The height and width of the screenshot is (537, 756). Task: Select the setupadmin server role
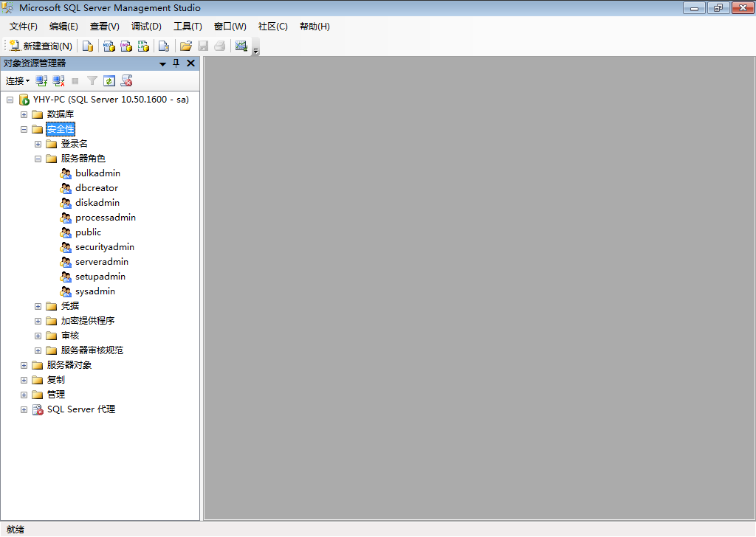coord(100,277)
